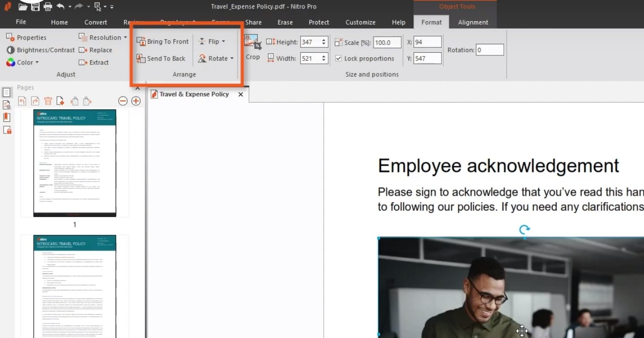
Task: Click the image rotation handle above the photo
Action: pos(524,230)
